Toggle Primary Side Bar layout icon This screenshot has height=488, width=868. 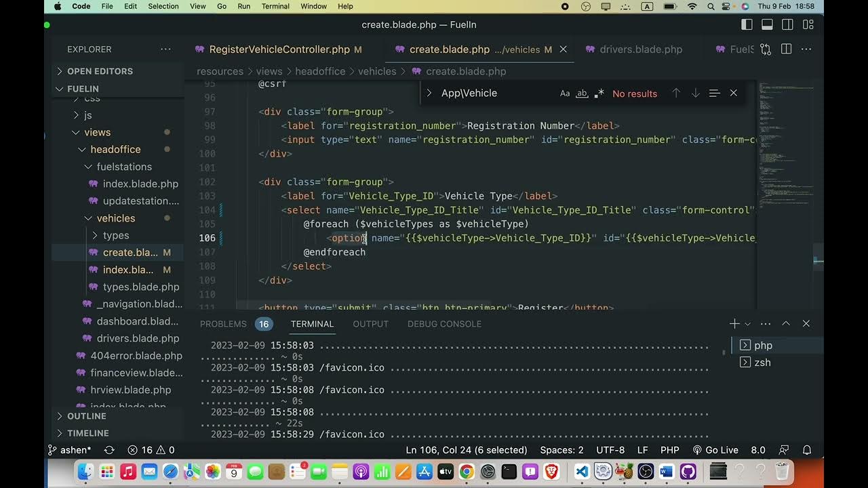click(x=747, y=24)
